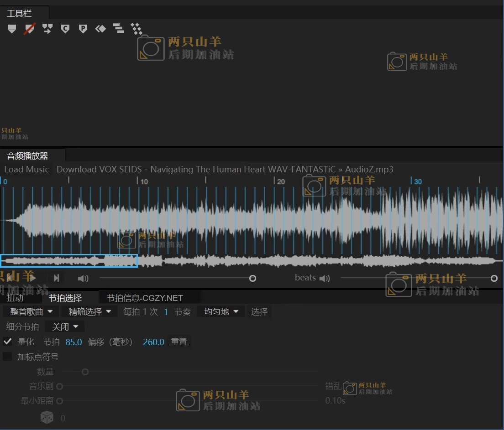Click the scattered diamonds keyframe icon
The image size is (504, 430).
coord(136,29)
